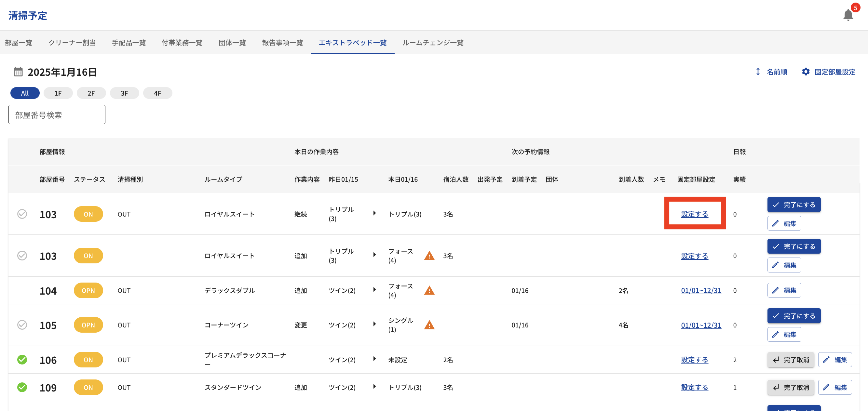Click the pencil 編集 button for room 104
This screenshot has width=868, height=411.
(x=784, y=290)
